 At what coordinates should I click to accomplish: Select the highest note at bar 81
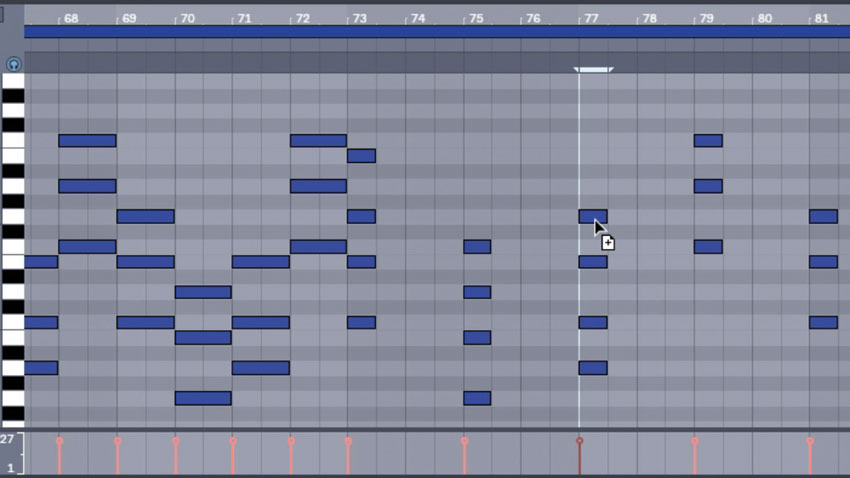click(823, 217)
